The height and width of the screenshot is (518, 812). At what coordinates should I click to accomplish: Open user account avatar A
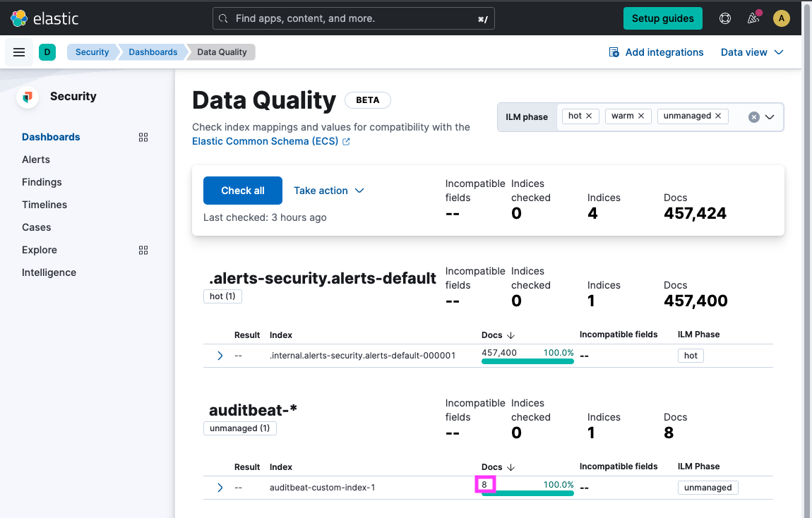click(782, 18)
